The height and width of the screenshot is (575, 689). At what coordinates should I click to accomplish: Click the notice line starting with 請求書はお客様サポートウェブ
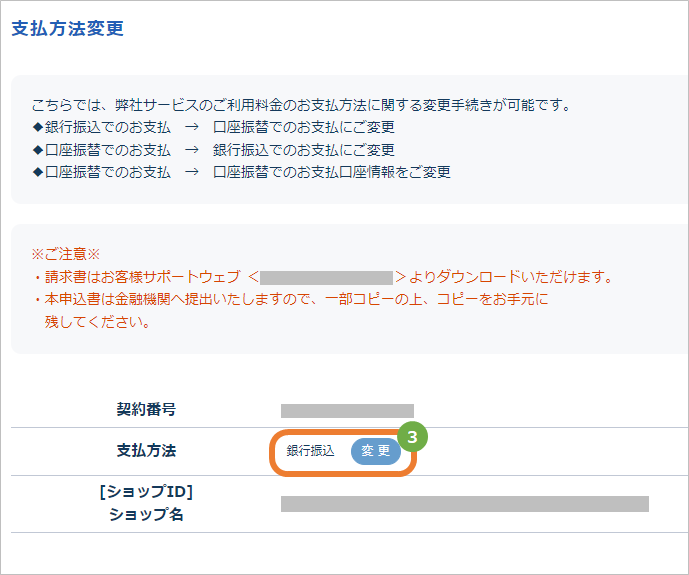pyautogui.click(x=323, y=277)
